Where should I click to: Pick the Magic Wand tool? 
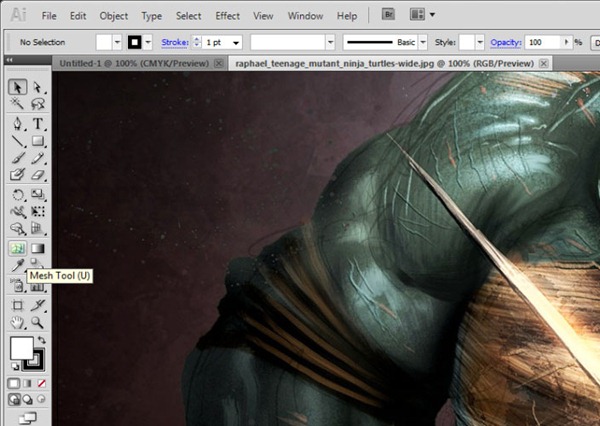(x=18, y=103)
